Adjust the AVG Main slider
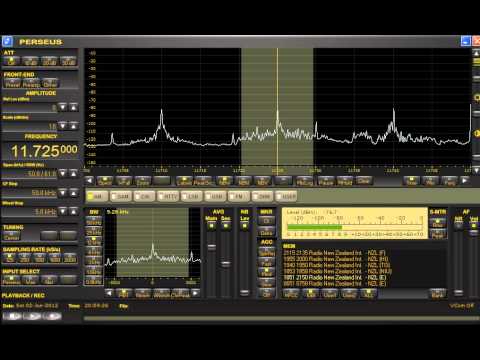Screen dimensions: 480x360 [211, 247]
